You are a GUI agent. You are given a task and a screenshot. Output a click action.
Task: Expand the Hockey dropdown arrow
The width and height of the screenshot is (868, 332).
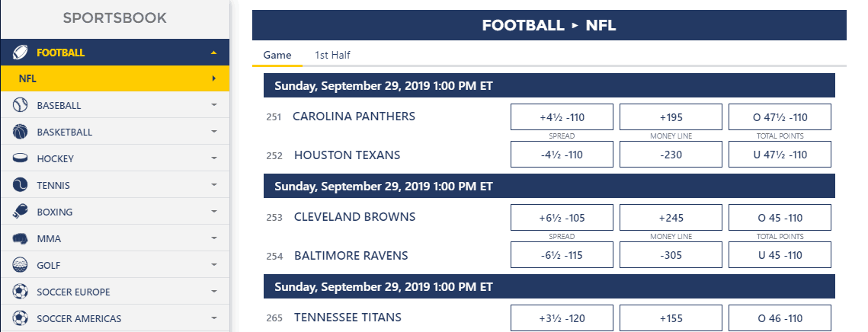click(x=213, y=158)
